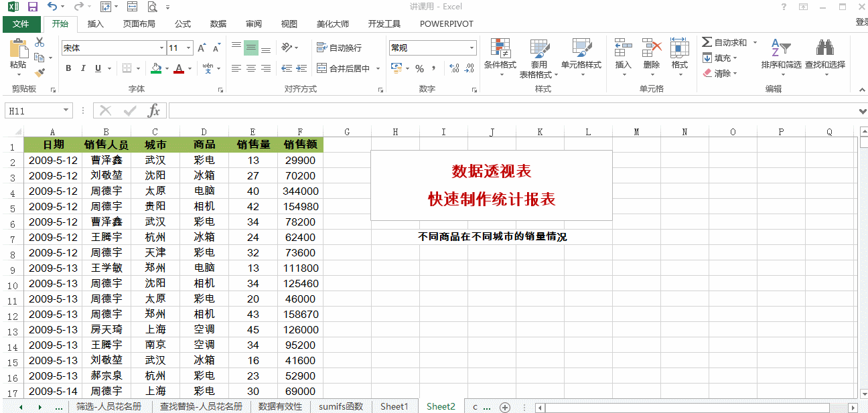This screenshot has height=413, width=868.
Task: Click the decrease indent icon
Action: point(287,68)
